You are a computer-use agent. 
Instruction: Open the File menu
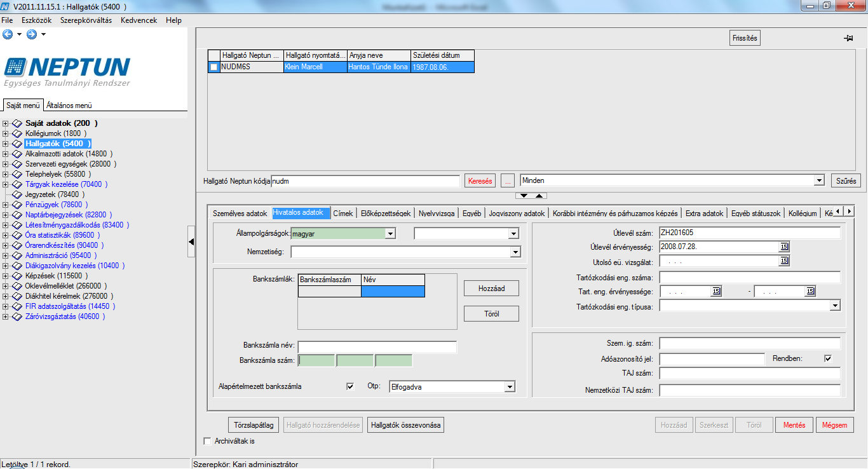(x=7, y=20)
